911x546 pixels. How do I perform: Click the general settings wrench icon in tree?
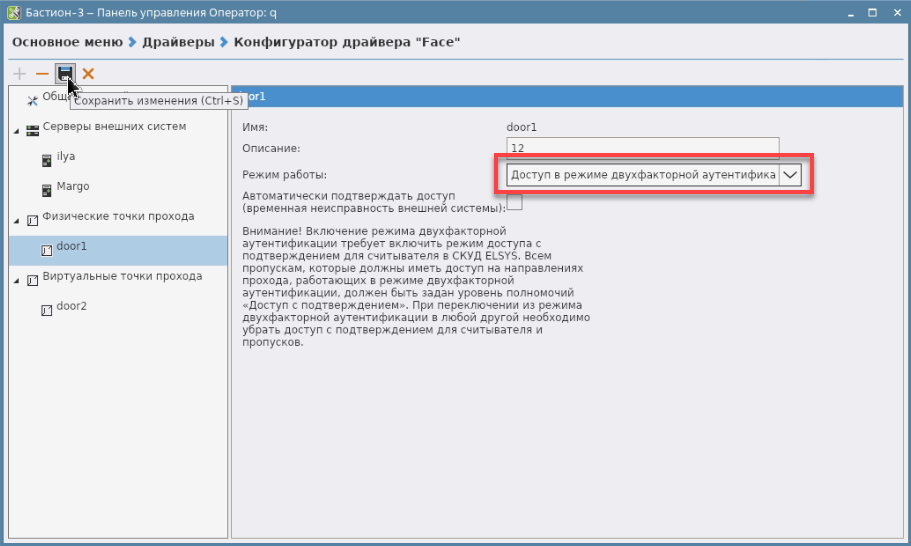coord(32,100)
